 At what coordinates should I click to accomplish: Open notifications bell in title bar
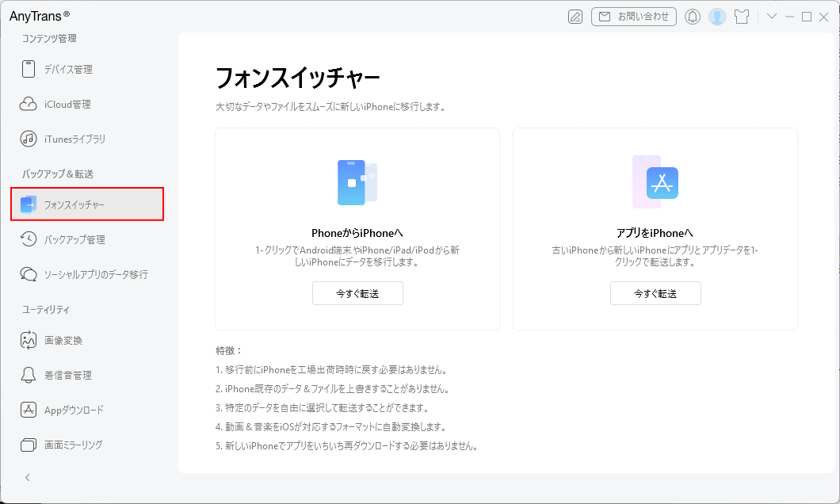pos(692,17)
